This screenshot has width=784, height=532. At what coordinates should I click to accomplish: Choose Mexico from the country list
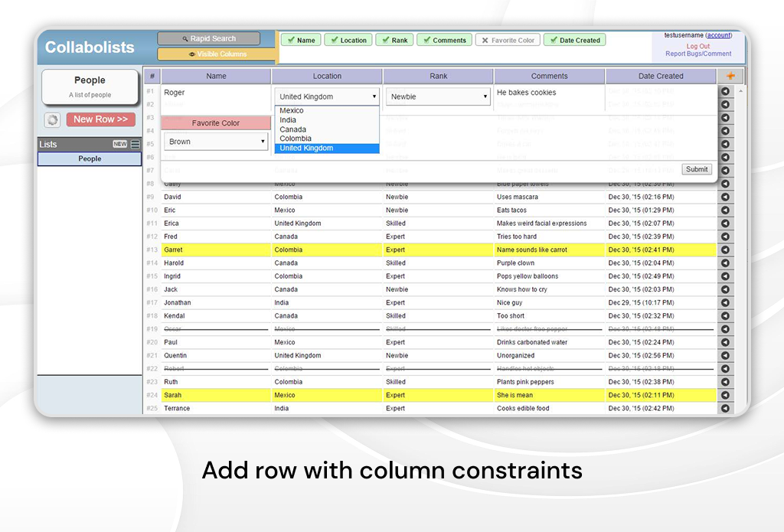click(327, 109)
